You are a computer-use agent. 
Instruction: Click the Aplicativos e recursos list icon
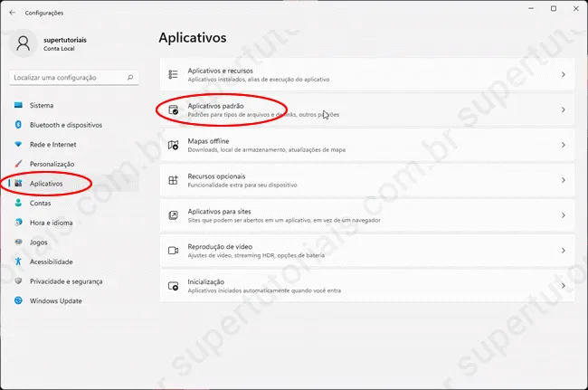pos(173,74)
